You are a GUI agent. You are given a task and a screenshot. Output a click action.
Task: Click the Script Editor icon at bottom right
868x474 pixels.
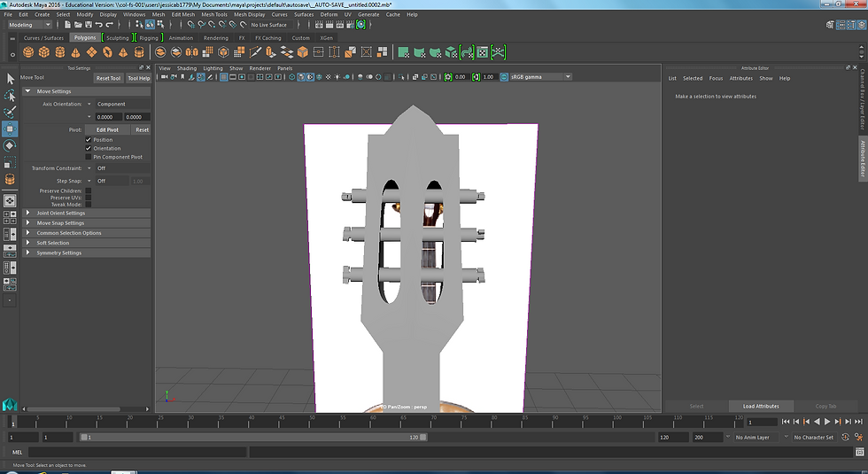[859, 452]
